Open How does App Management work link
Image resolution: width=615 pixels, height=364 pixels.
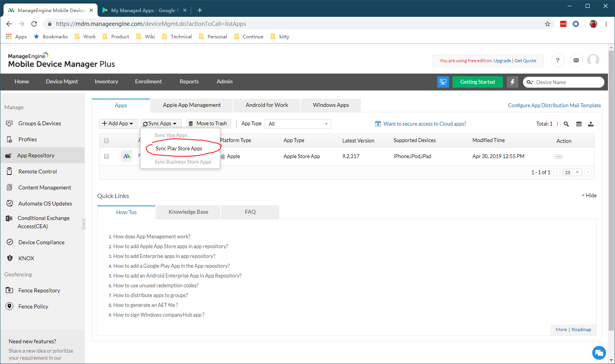(x=152, y=236)
